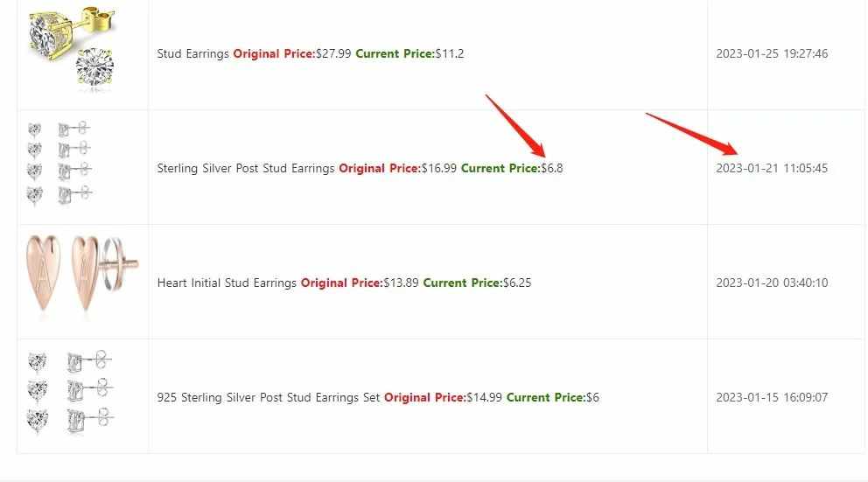Open the gold diamond stud earrings thumbnail
This screenshot has height=482, width=868.
72,48
